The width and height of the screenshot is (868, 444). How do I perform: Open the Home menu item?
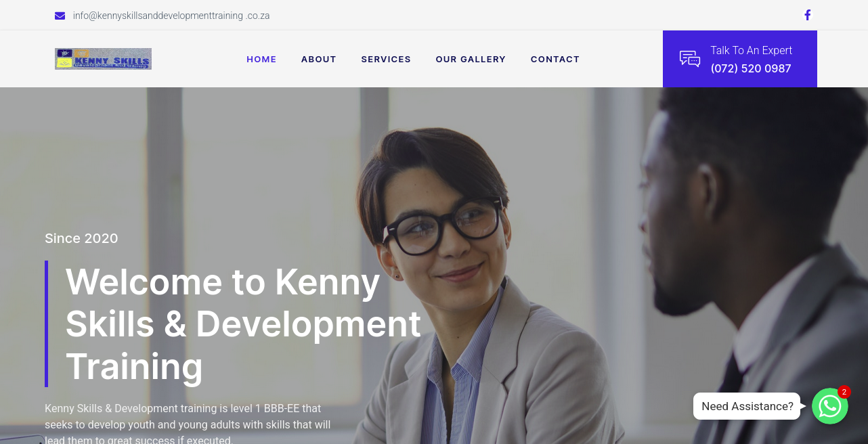[x=261, y=59]
